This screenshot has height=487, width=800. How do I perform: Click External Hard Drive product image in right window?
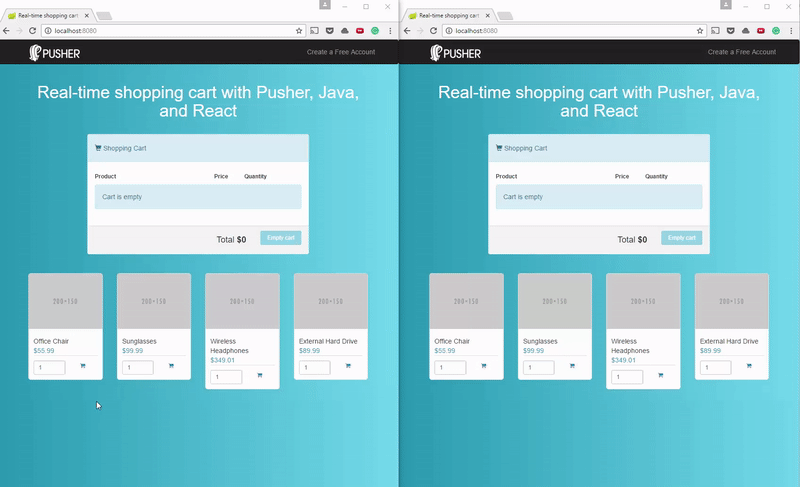coord(732,301)
